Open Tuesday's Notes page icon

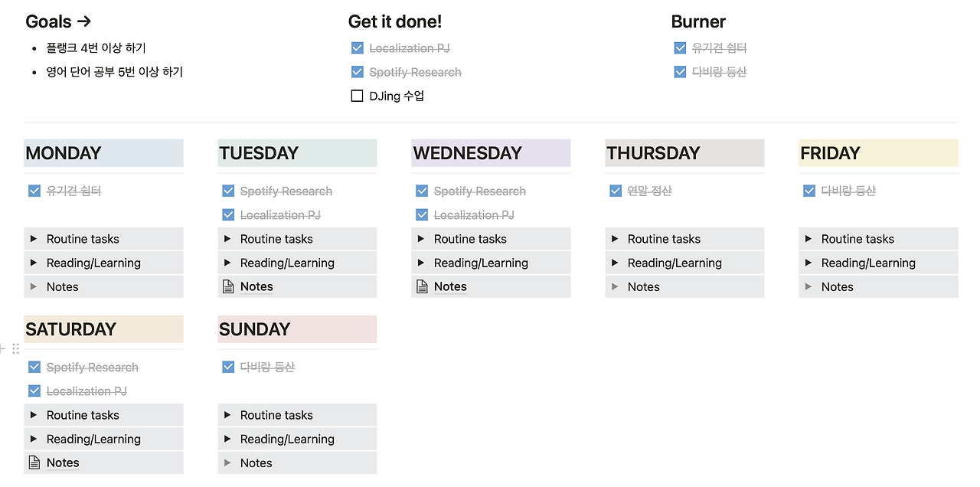(228, 286)
